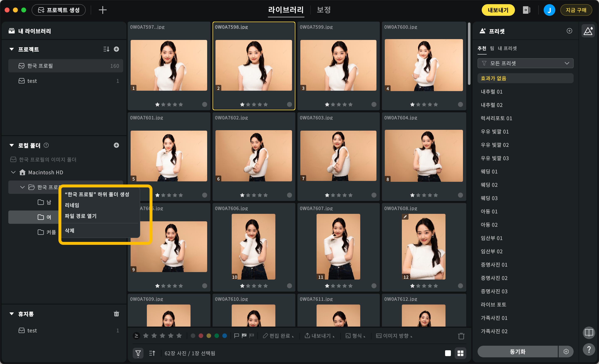The height and width of the screenshot is (364, 599).
Task: Collapse the 프로젝트 section
Action: [x=11, y=49]
